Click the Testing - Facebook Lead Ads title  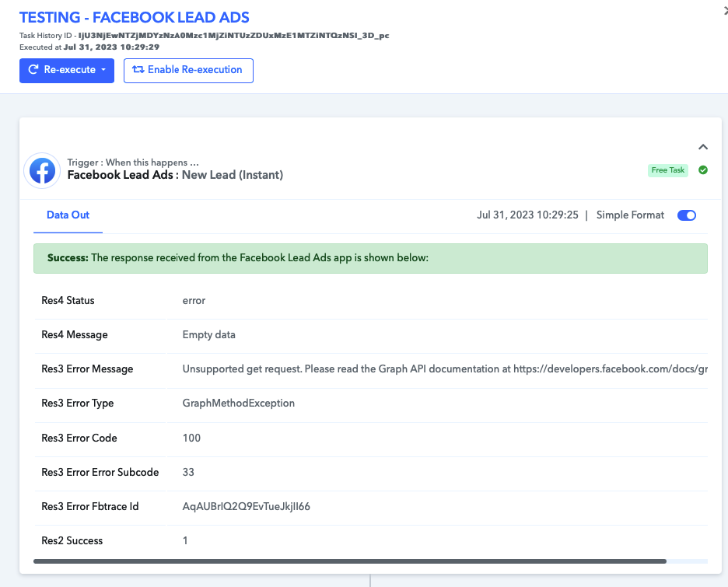135,17
